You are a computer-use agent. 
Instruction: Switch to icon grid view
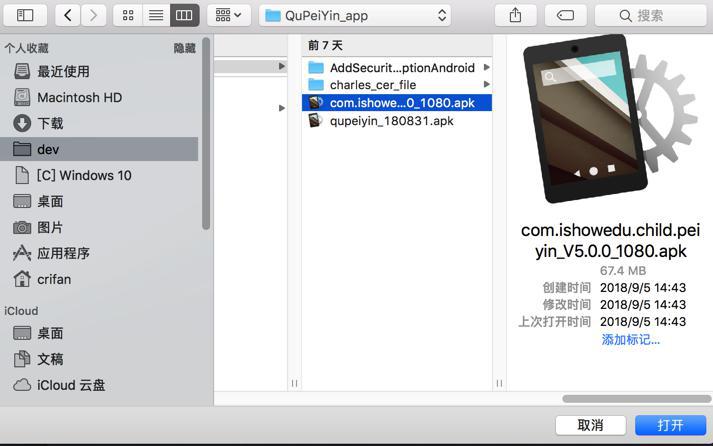point(128,15)
